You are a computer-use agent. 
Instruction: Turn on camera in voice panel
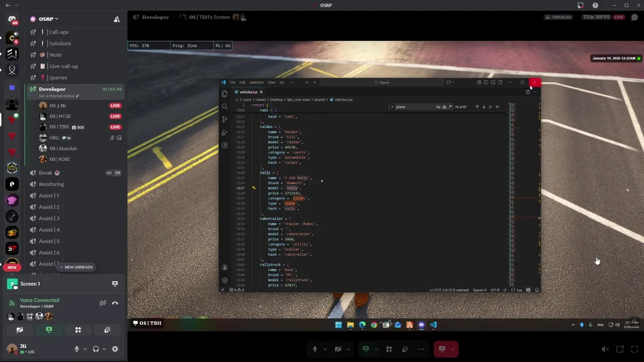(x=20, y=330)
